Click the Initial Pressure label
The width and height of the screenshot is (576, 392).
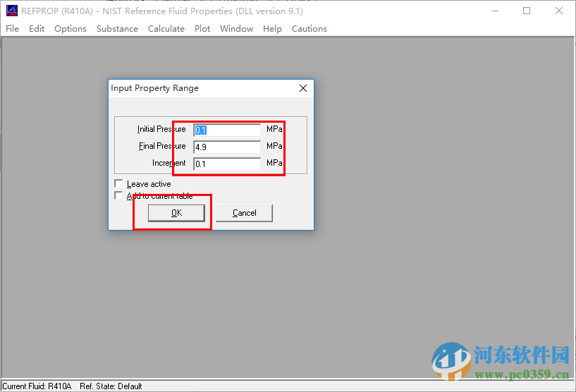tap(161, 129)
